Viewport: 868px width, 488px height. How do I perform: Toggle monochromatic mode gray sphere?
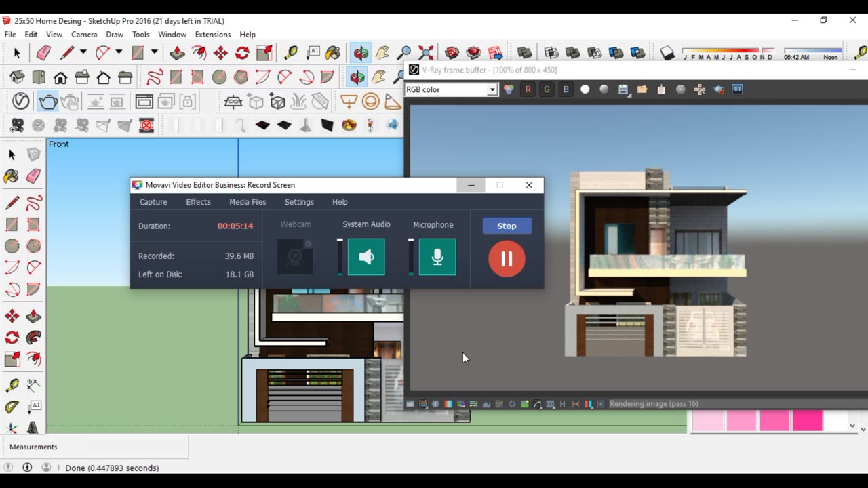click(x=604, y=89)
